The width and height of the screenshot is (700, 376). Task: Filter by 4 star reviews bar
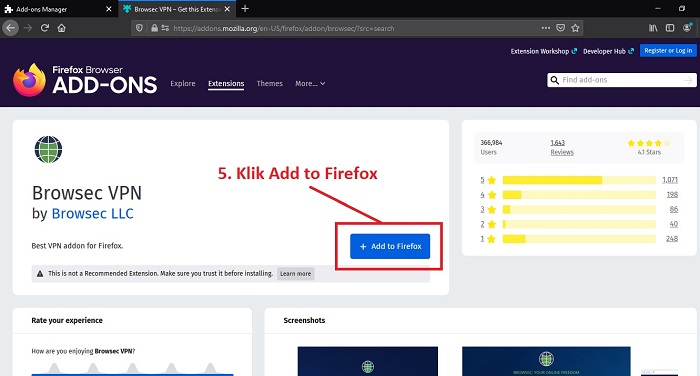(x=579, y=195)
